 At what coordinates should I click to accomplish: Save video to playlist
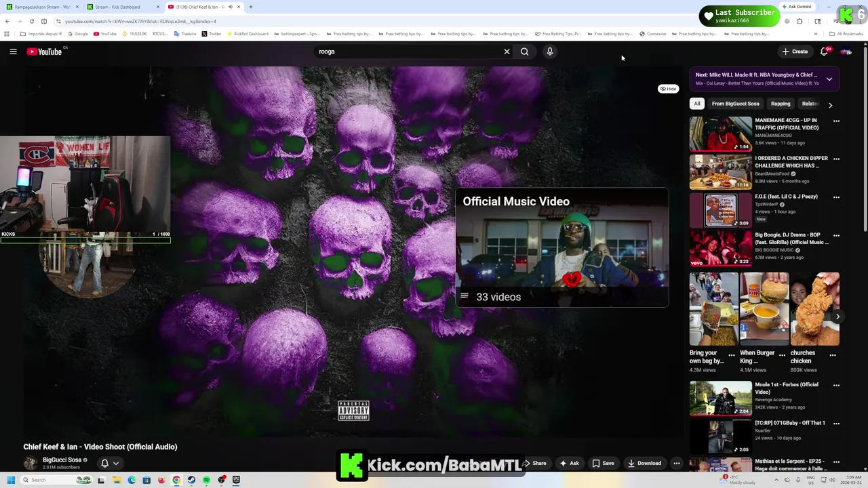pos(603,464)
